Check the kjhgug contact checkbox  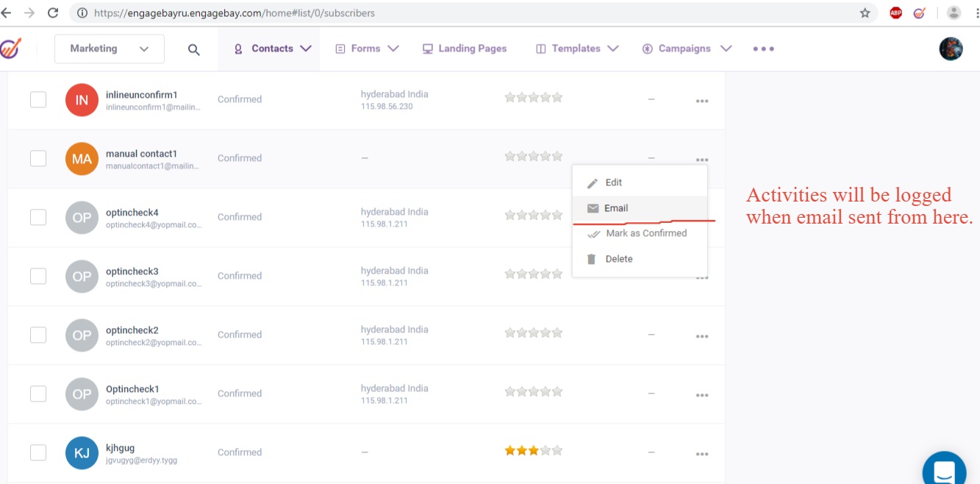point(38,452)
